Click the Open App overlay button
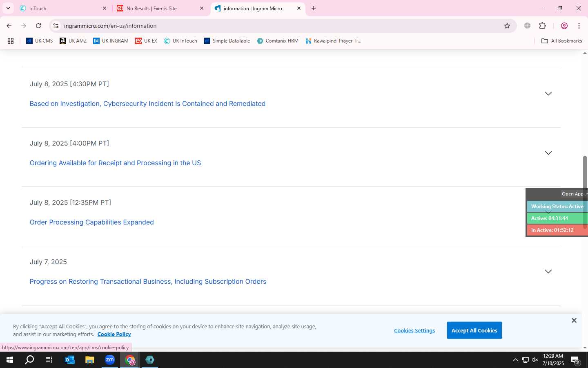 [574, 194]
